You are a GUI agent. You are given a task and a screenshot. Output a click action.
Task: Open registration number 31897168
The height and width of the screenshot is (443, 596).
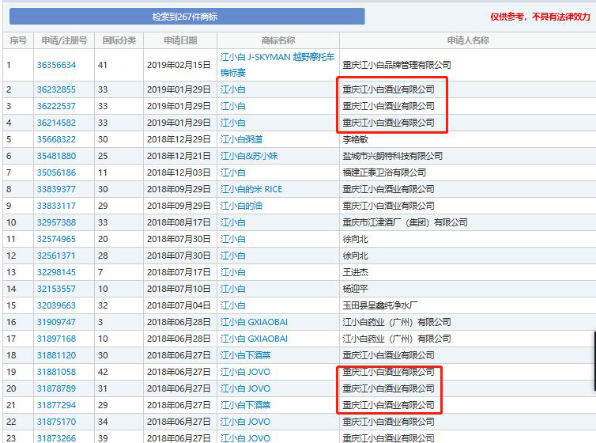coord(56,339)
